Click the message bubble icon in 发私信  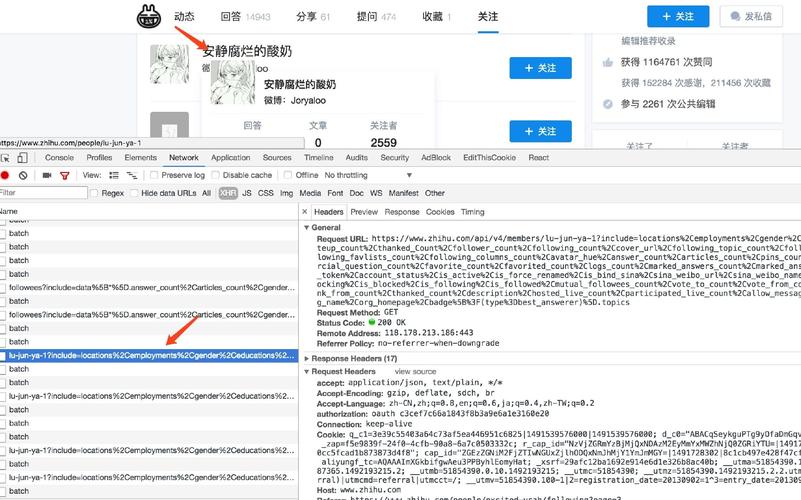pos(735,16)
